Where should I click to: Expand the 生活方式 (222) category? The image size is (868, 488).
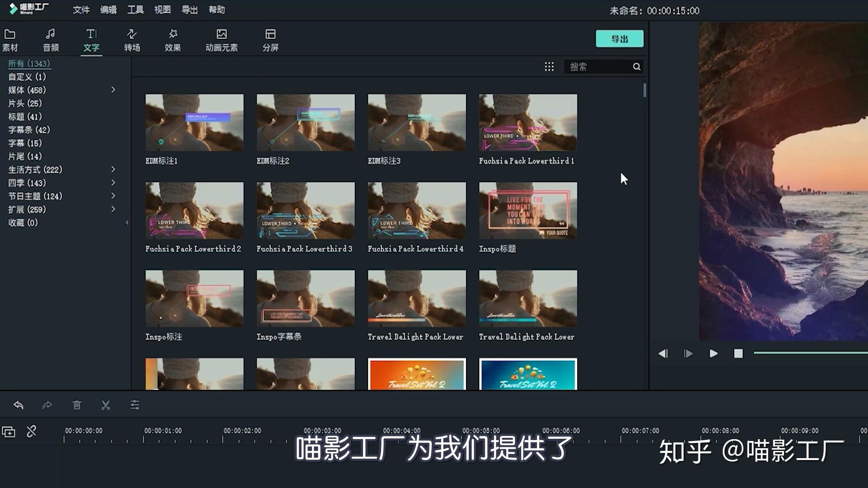(113, 169)
